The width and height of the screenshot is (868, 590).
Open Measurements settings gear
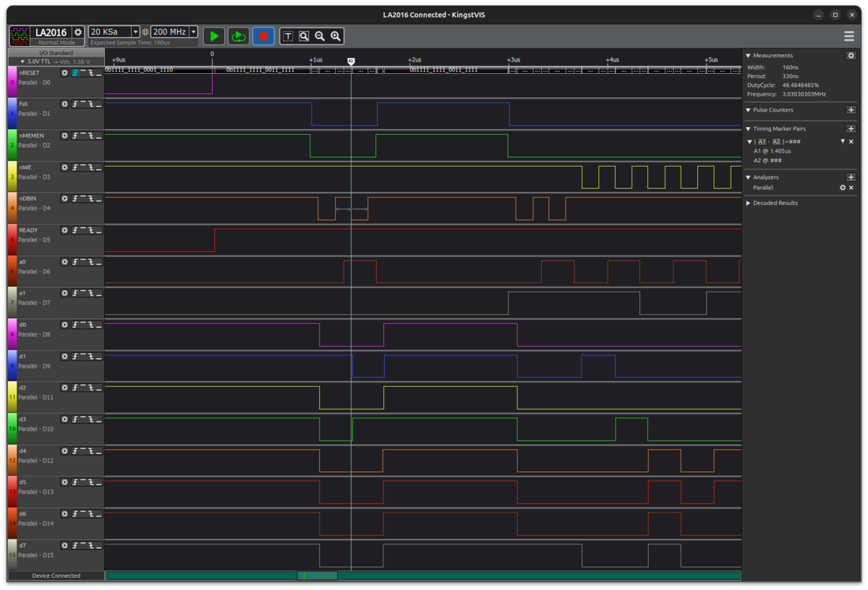851,56
